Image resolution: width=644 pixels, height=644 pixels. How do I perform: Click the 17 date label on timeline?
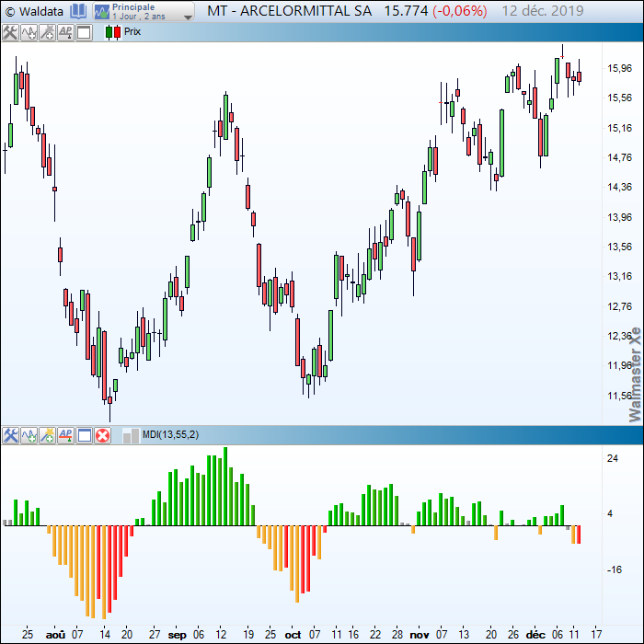coord(596,635)
